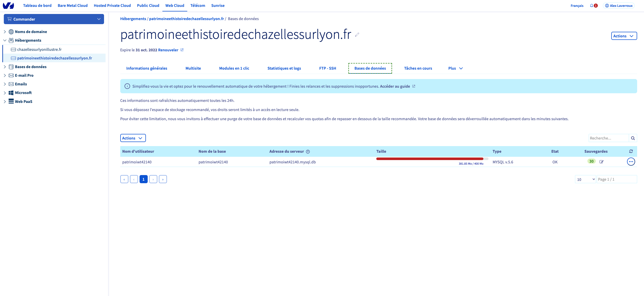
Task: Open the Commander dropdown
Action: (54, 19)
